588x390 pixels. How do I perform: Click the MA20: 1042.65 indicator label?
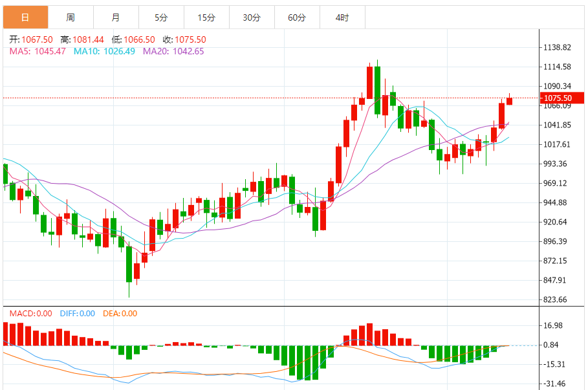tap(173, 51)
